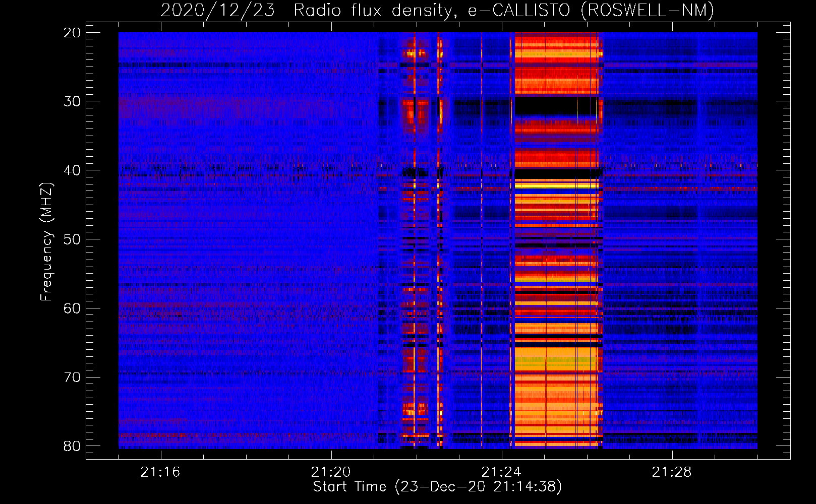The image size is (816, 504).
Task: Select the 50 frequency tick label
Action: click(x=72, y=239)
